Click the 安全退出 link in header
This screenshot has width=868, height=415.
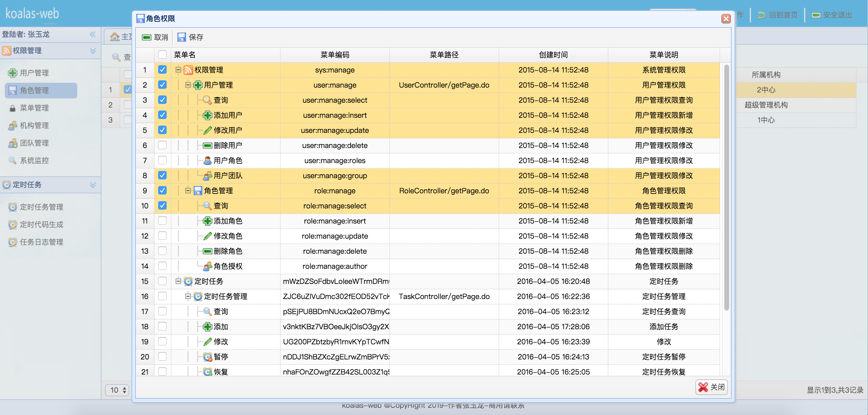coord(832,15)
